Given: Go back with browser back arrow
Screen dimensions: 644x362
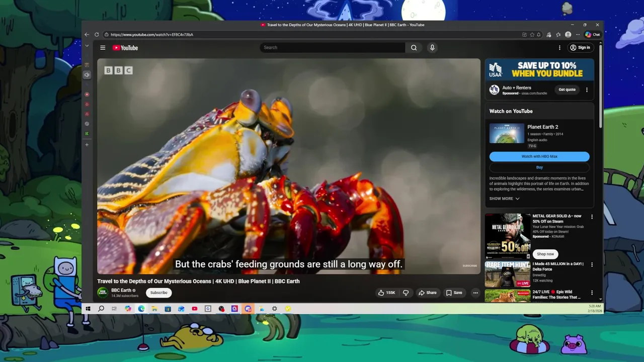Looking at the screenshot, I should [x=87, y=35].
